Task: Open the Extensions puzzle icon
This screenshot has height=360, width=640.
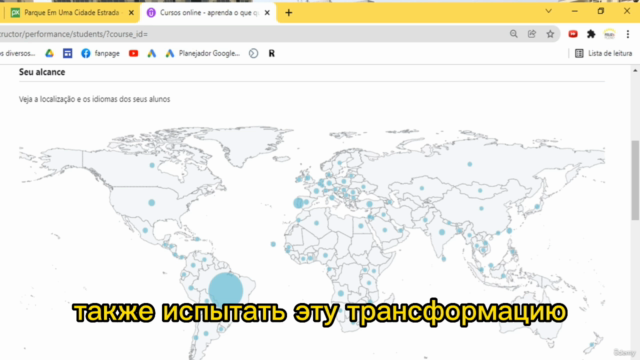Action: click(591, 34)
